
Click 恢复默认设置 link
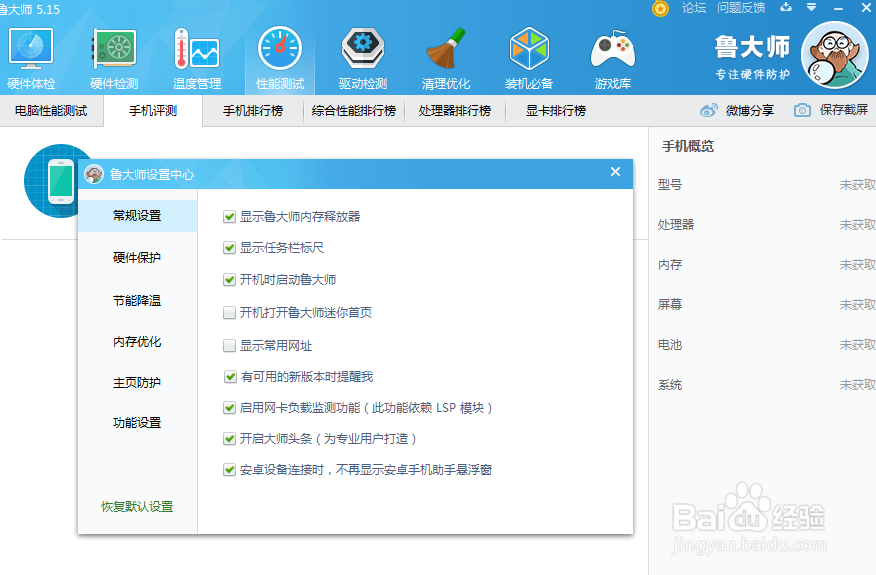[137, 507]
